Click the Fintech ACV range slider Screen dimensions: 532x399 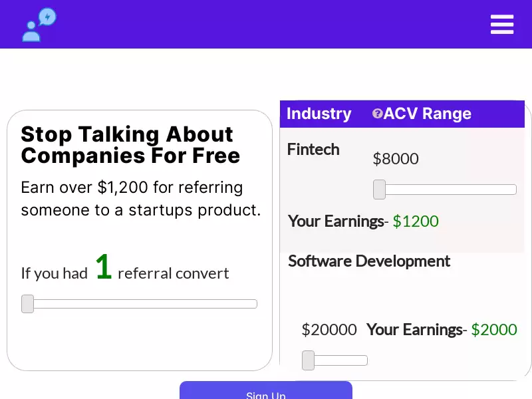click(444, 190)
